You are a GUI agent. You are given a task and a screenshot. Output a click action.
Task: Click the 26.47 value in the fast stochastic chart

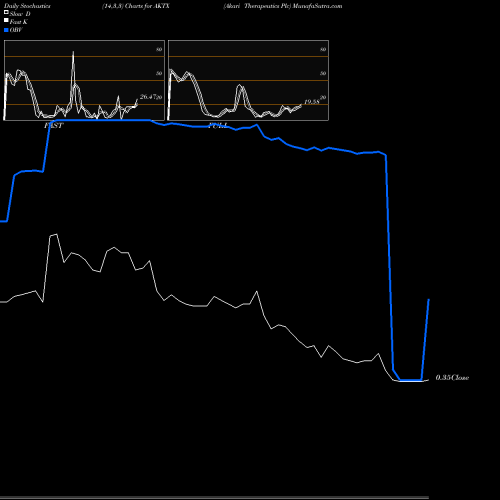tap(148, 97)
